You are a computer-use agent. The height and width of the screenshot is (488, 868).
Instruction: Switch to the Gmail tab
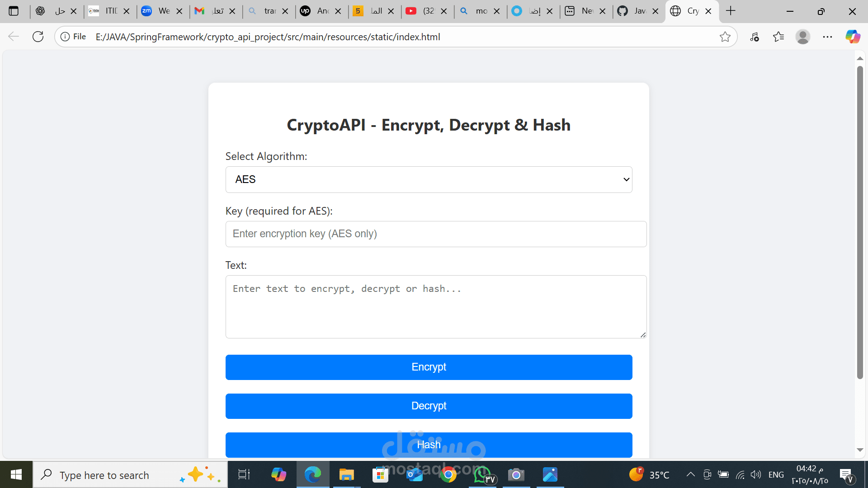pos(215,11)
